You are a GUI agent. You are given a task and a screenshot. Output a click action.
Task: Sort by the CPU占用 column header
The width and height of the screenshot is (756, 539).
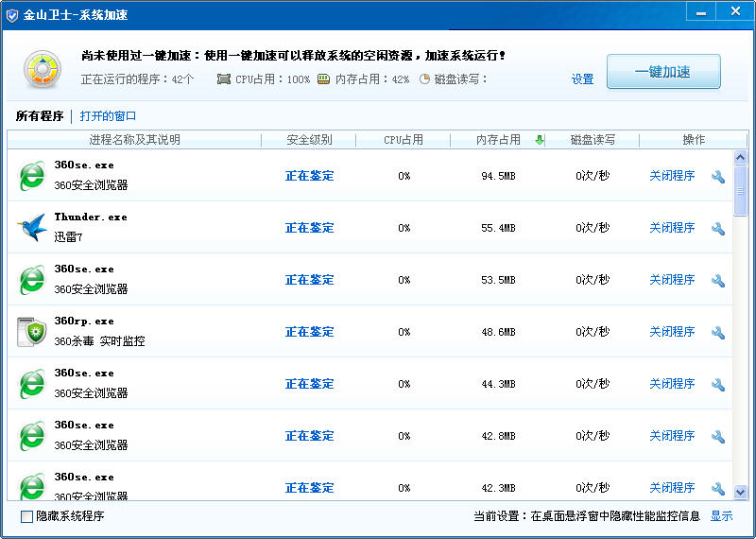[404, 140]
